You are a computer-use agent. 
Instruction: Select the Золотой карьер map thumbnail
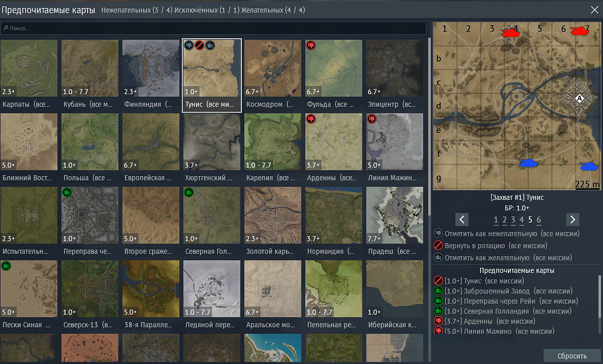tap(273, 215)
